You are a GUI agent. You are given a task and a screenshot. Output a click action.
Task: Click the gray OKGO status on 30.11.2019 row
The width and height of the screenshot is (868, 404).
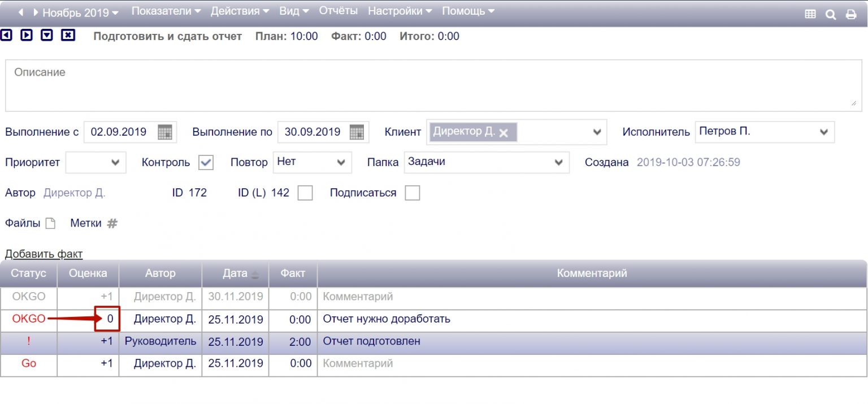click(28, 297)
